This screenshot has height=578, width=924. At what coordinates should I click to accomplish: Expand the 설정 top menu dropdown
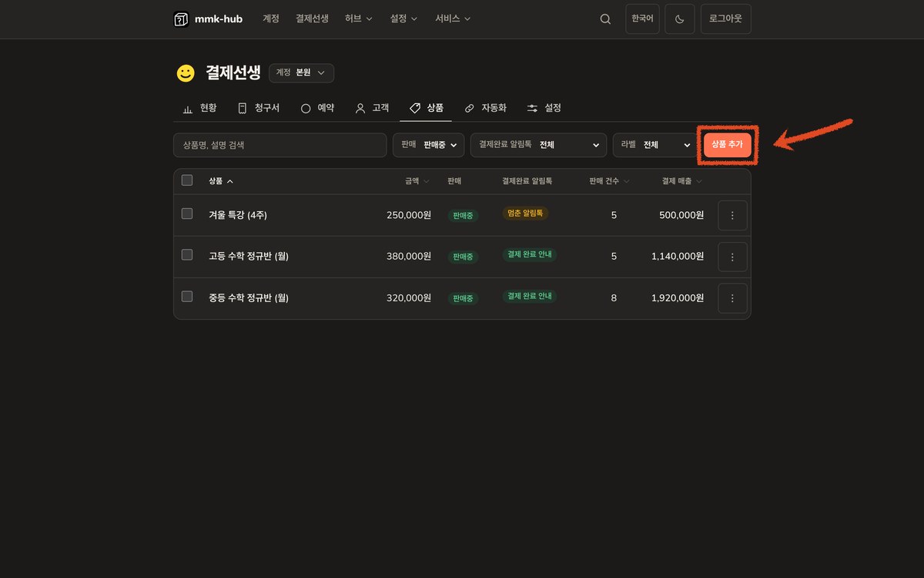pos(404,18)
